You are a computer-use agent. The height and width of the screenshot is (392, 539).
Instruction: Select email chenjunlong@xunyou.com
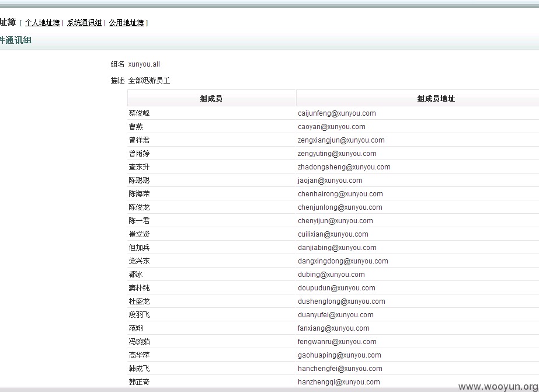tap(340, 207)
